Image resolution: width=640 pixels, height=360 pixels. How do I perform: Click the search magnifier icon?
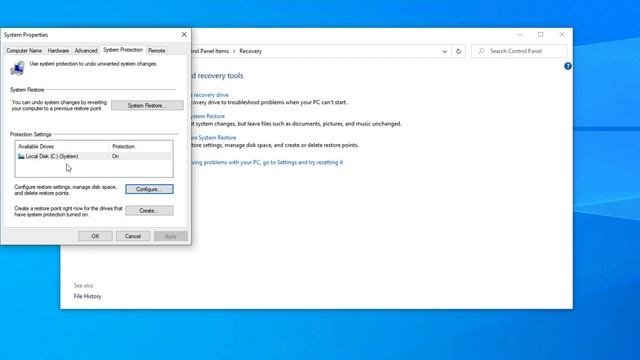pos(481,51)
